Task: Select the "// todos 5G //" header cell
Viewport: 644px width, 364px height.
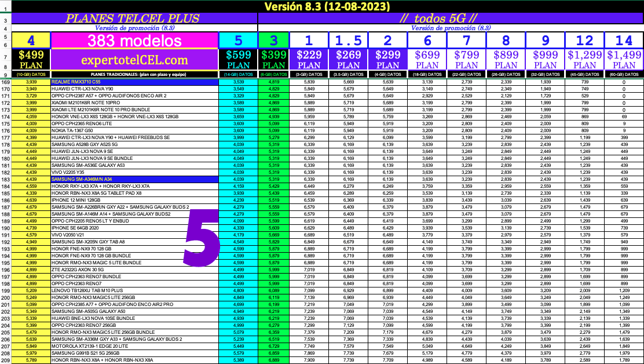Action: click(x=451, y=19)
